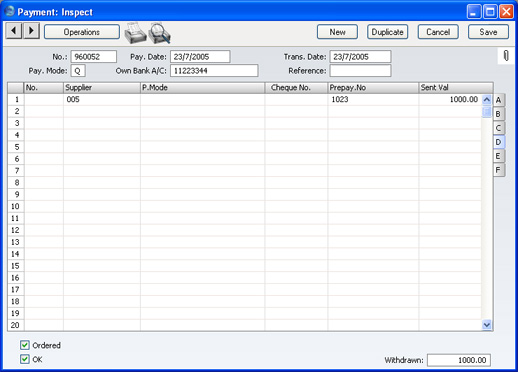Click the empty Reference field
Image resolution: width=518 pixels, height=372 pixels.
(360, 71)
